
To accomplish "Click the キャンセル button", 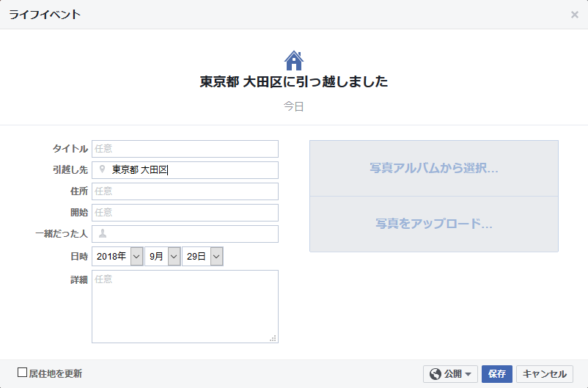I will [x=545, y=374].
